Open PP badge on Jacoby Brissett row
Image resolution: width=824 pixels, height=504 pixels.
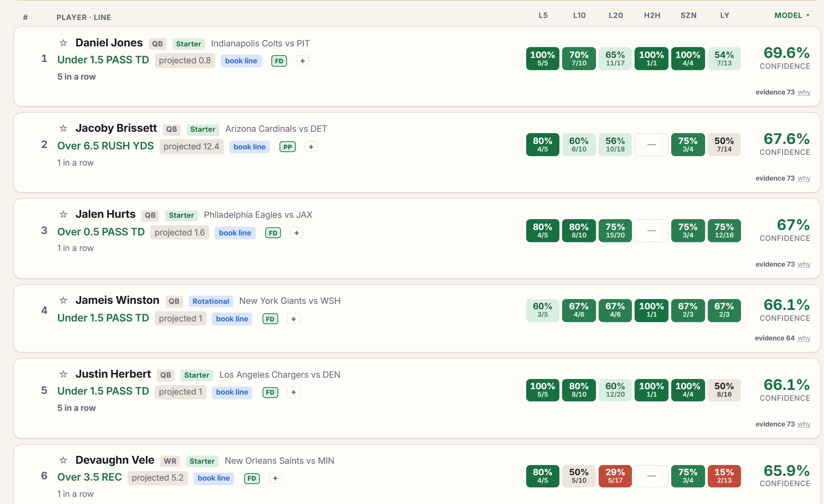pos(288,147)
